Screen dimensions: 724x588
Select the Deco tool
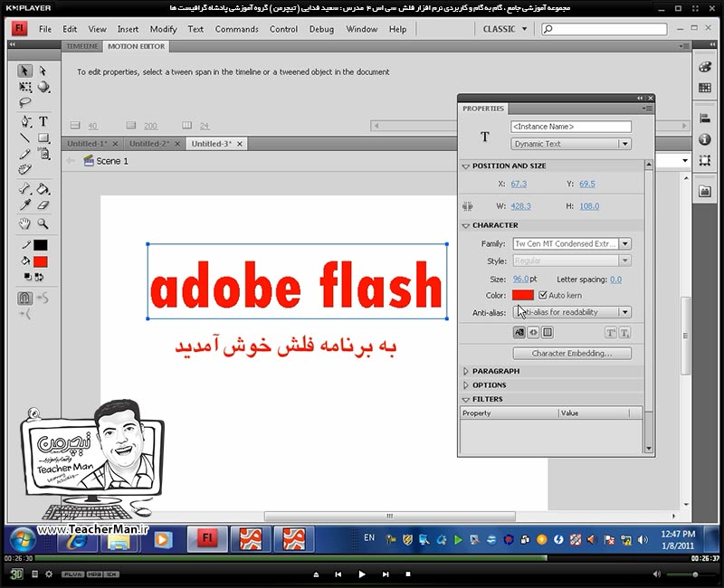25,170
